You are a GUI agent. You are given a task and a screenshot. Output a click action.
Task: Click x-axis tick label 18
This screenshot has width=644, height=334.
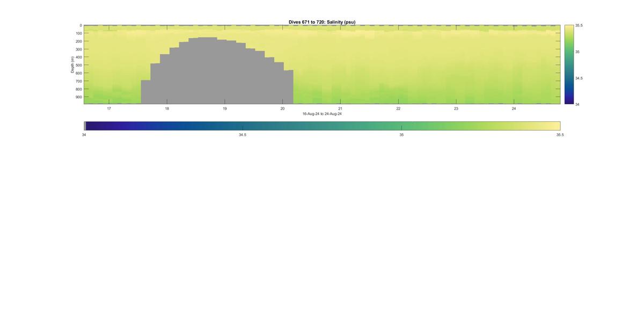[x=167, y=108]
